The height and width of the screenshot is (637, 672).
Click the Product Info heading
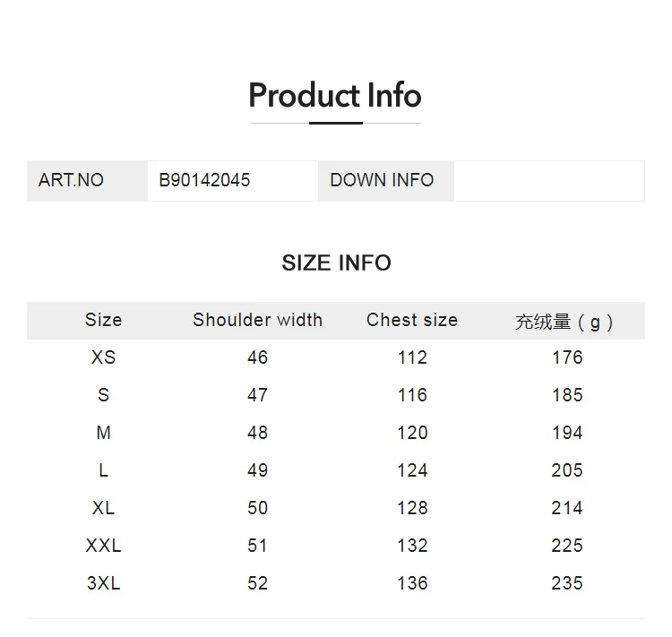point(335,96)
